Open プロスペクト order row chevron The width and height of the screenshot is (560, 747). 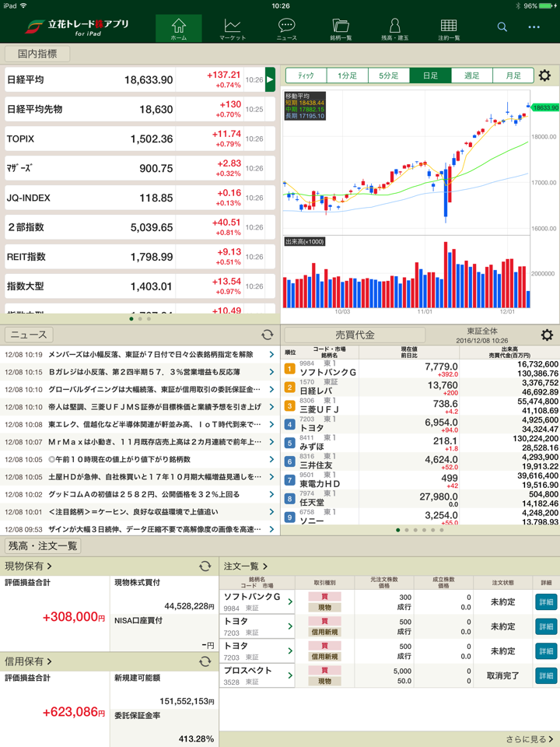pos(290,675)
